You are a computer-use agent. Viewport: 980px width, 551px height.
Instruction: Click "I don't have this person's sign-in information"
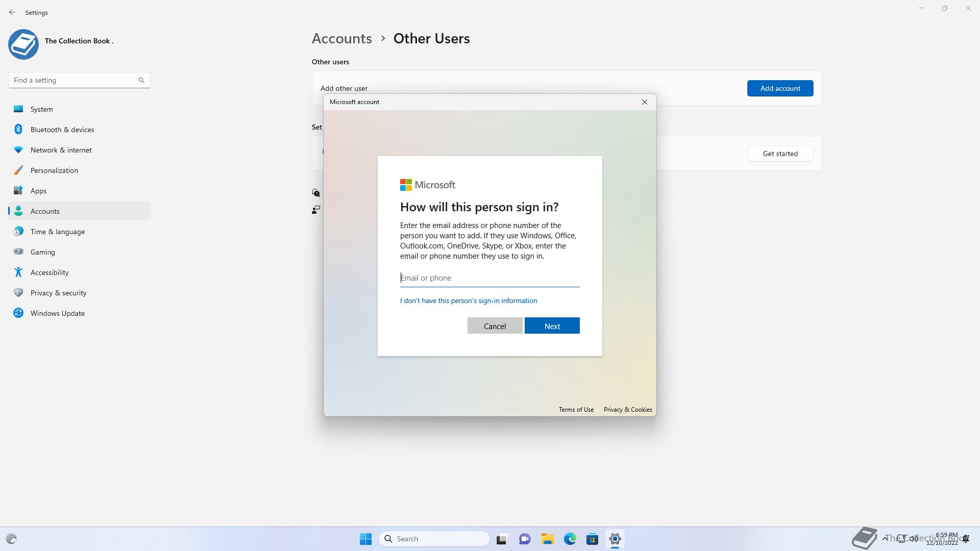(469, 300)
